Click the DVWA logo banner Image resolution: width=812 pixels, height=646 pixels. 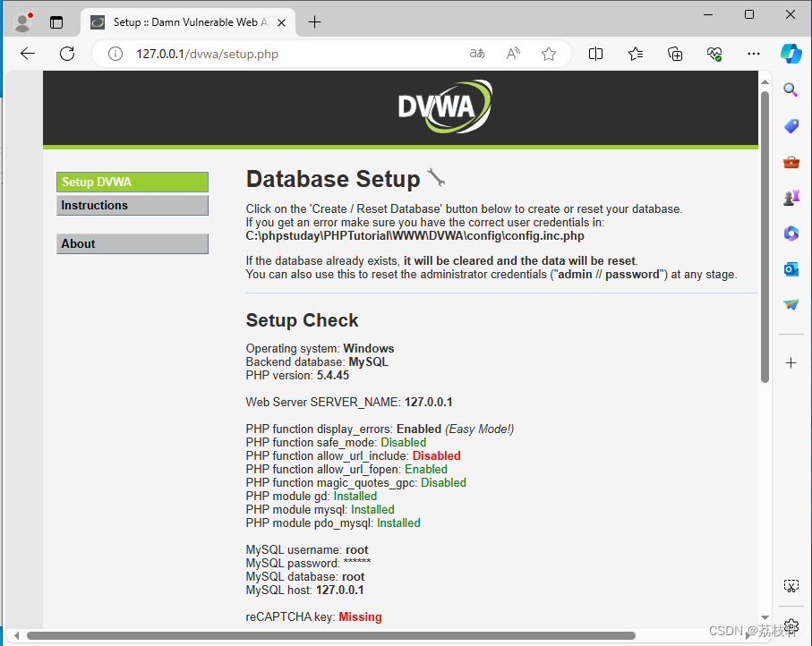pos(445,106)
